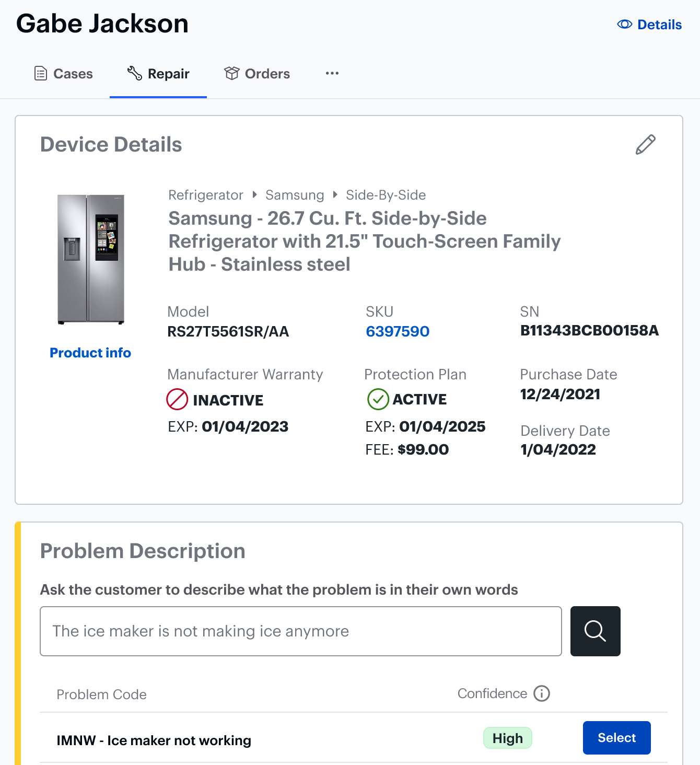Click the Problem Code column header

click(x=101, y=694)
